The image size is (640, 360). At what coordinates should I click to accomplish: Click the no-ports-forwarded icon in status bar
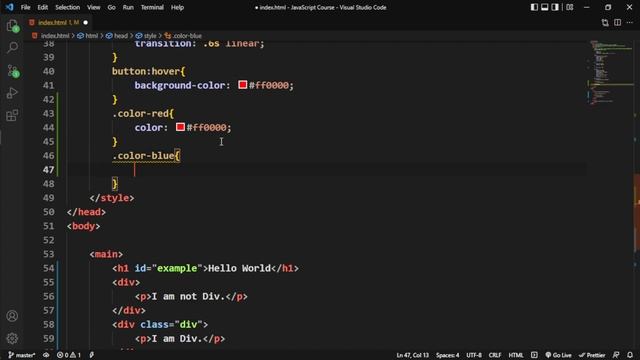pos(91,355)
